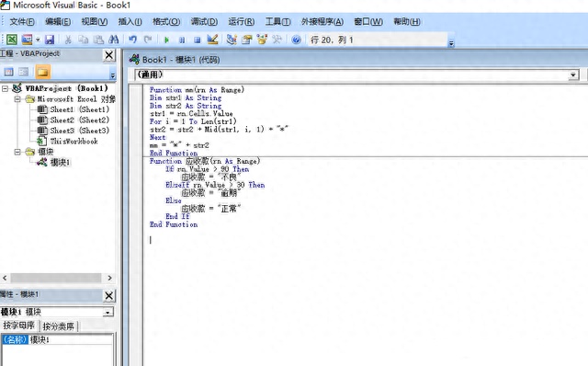Viewport: 588px width, 366px height.
Task: Click View Object icon in project panel
Action: coord(24,72)
